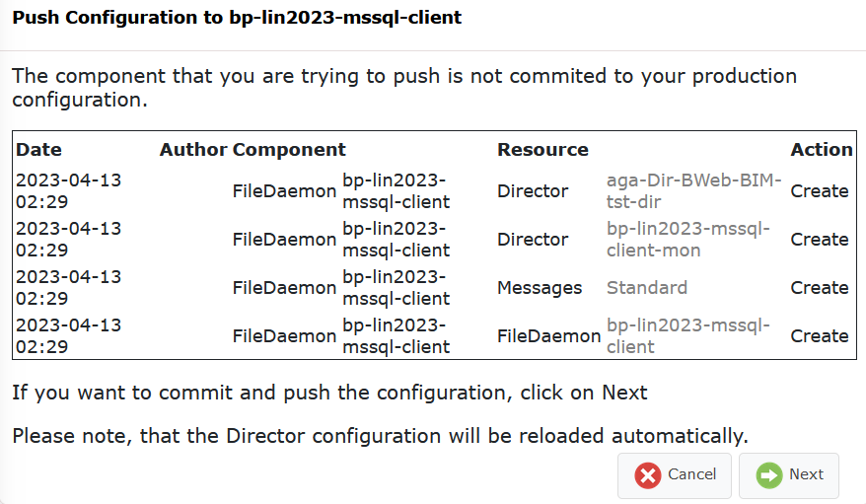The height and width of the screenshot is (504, 866).
Task: Click the Resource column header
Action: point(542,150)
